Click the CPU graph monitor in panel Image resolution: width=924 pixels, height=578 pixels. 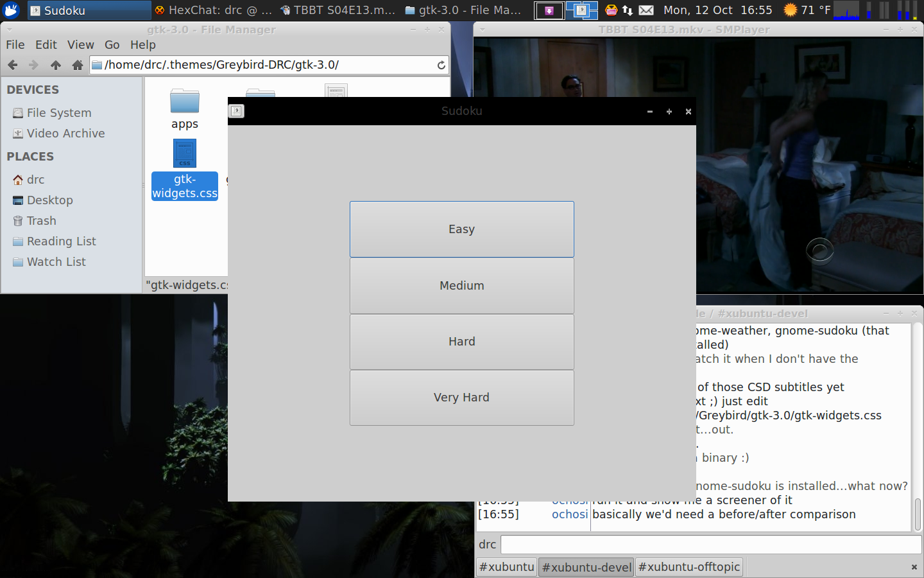point(846,10)
